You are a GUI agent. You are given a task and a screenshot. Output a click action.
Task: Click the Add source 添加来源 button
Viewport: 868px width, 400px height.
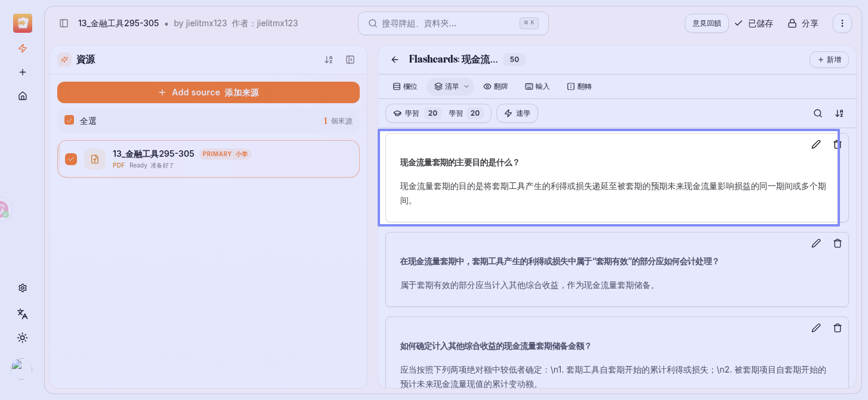click(208, 92)
